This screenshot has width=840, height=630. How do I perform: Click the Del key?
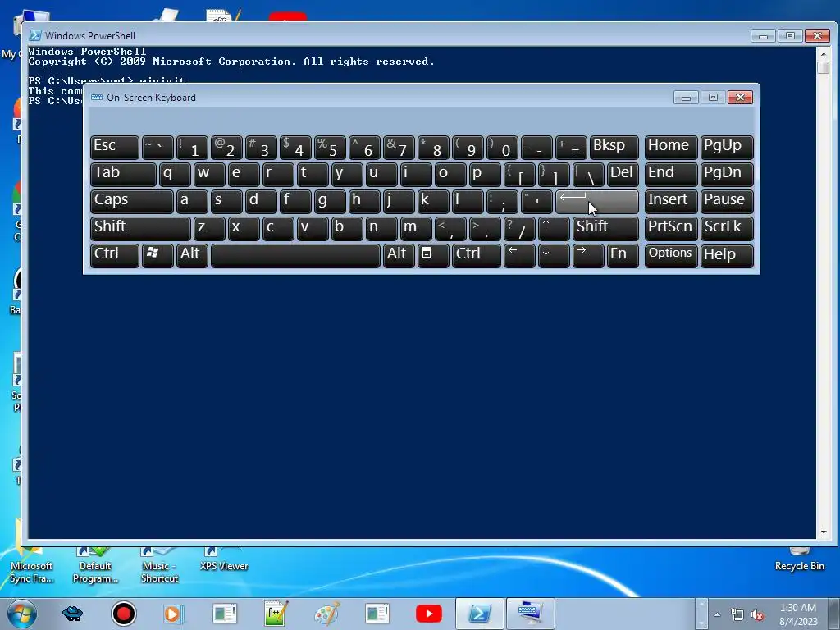pyautogui.click(x=623, y=174)
